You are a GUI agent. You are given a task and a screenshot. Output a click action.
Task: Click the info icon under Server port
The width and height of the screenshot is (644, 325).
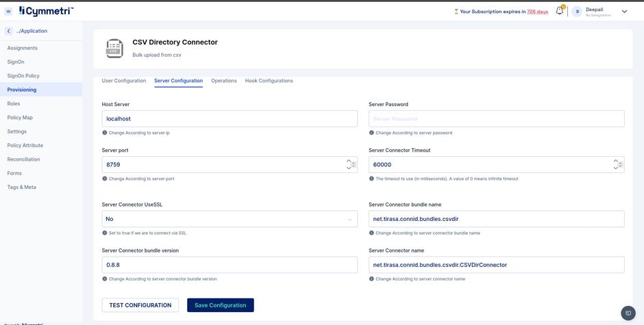(104, 179)
